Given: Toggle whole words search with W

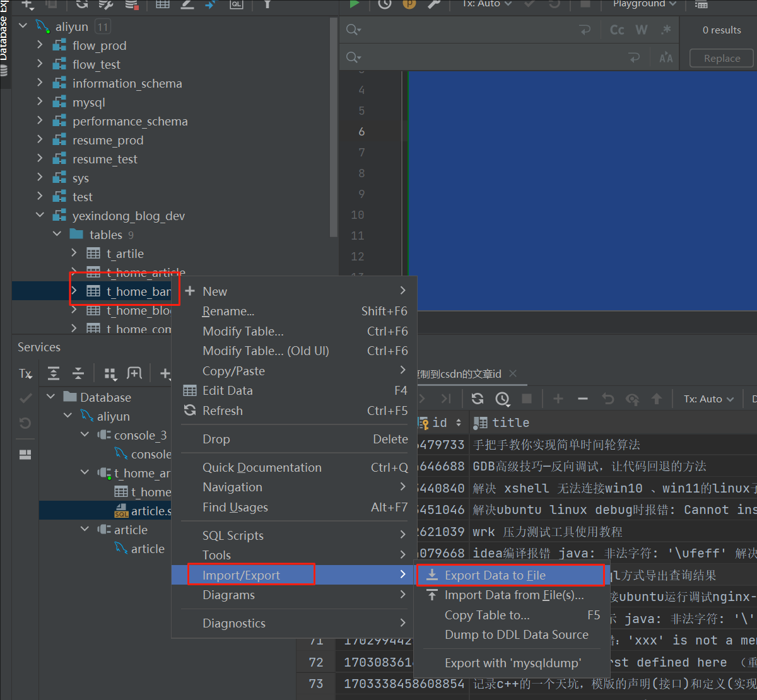Looking at the screenshot, I should coord(641,29).
